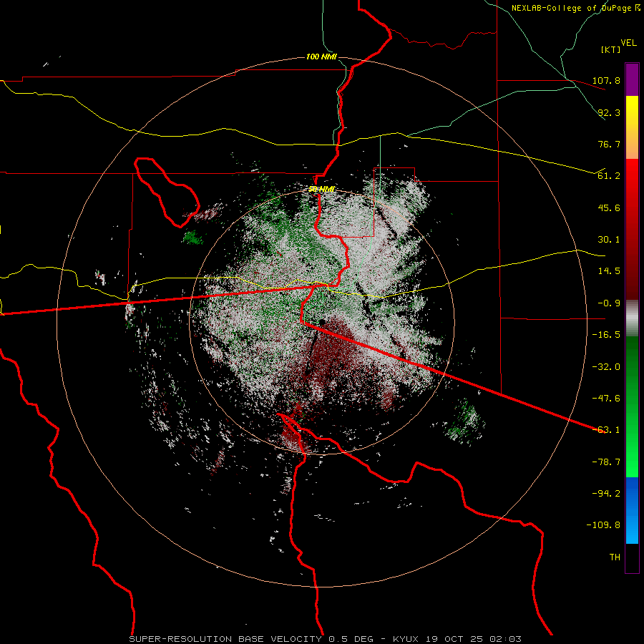This screenshot has width=644, height=644.
Task: Pick the red segment of velocity color bar
Action: coord(632,229)
